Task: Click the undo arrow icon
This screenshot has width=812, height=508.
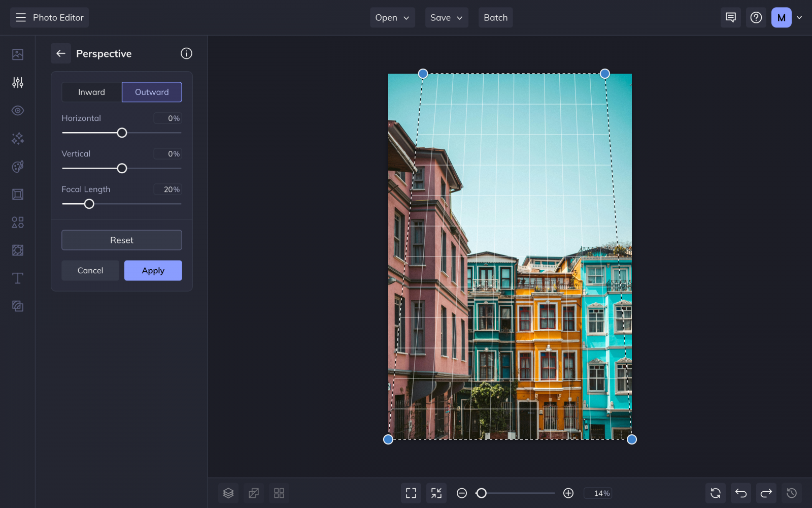Action: tap(740, 493)
